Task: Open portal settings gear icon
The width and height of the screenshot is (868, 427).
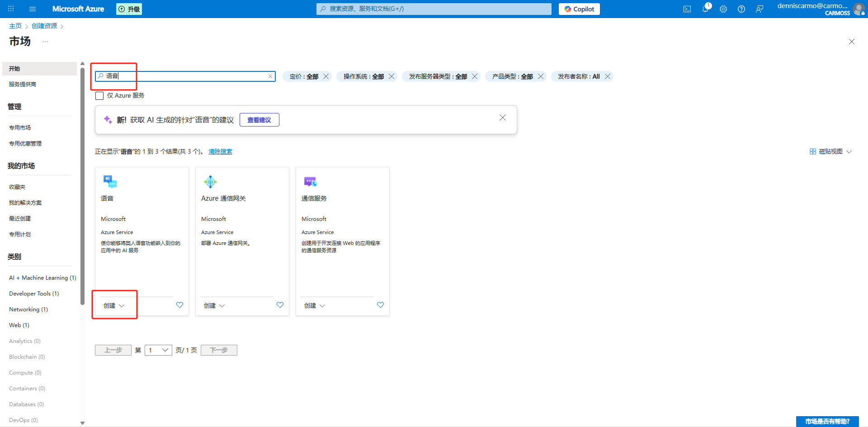Action: tap(723, 9)
